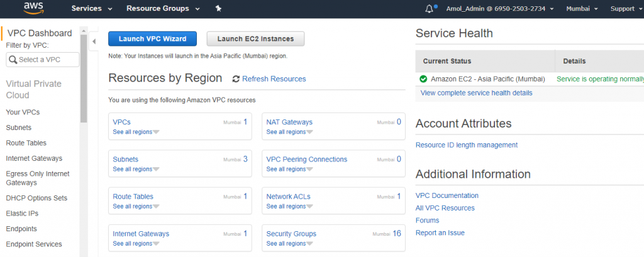
Task: Click the Current Status column header
Action: [486, 61]
